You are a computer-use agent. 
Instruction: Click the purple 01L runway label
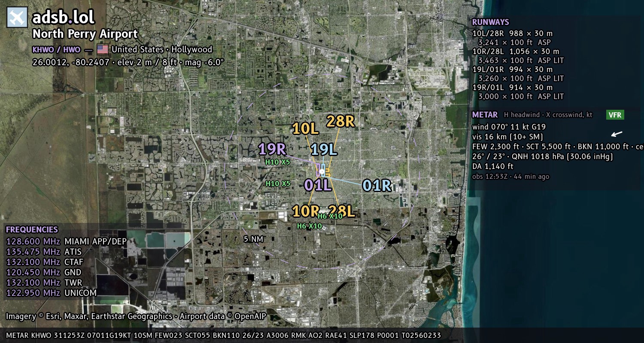tap(318, 185)
